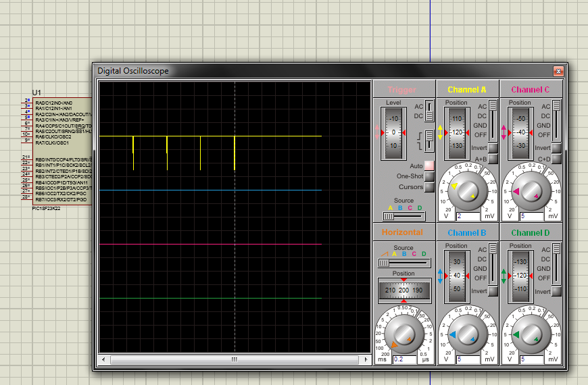Screen dimensions: 588x385
Task: Click the Channel D Position dial
Action: [520, 277]
